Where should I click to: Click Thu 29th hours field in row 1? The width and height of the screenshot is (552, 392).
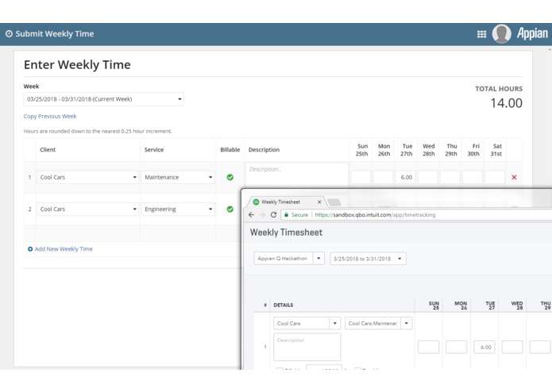point(450,177)
